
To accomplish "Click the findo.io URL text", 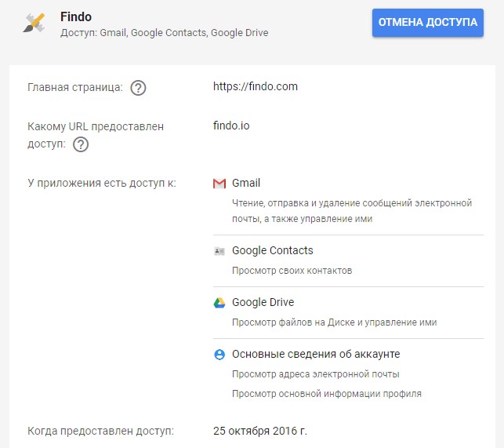I will pos(231,126).
